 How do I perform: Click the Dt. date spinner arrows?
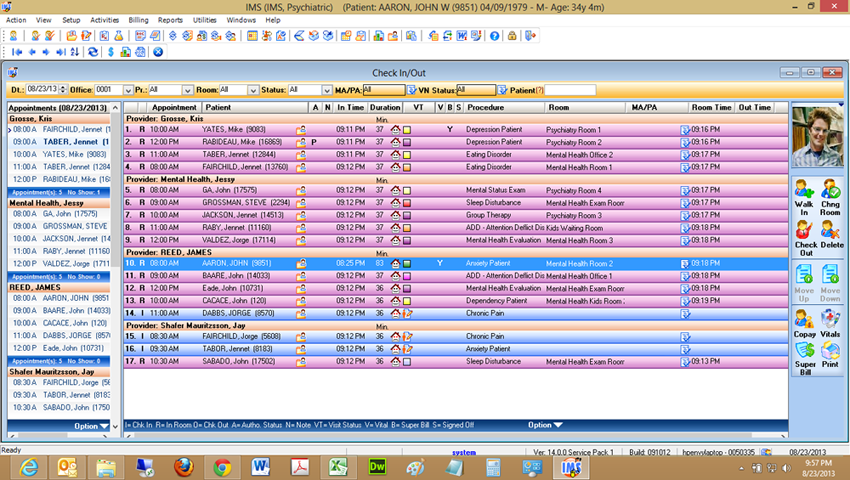point(63,89)
